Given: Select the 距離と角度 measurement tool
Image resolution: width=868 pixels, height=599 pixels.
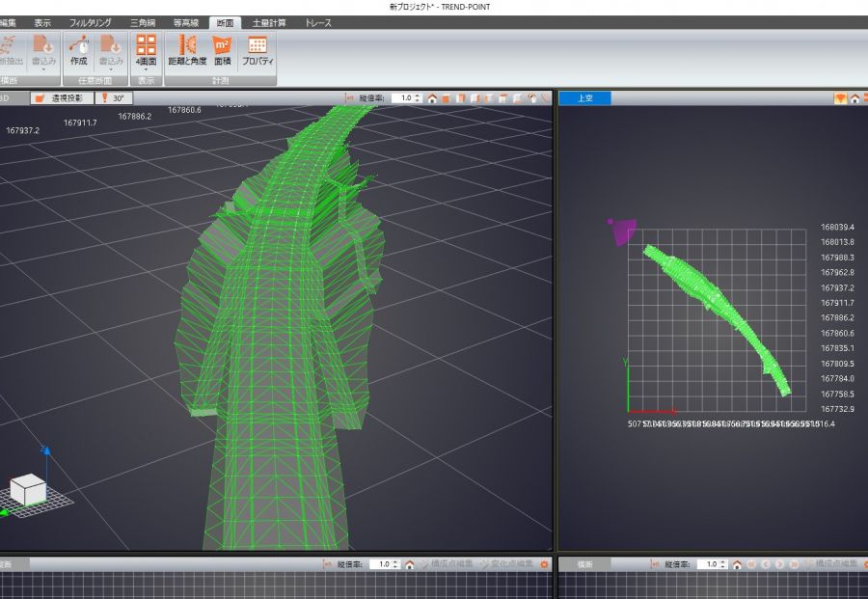Looking at the screenshot, I should pyautogui.click(x=187, y=50).
